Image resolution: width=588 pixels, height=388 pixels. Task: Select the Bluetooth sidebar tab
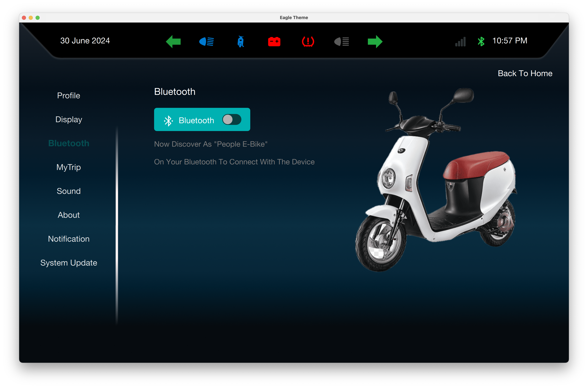click(69, 143)
